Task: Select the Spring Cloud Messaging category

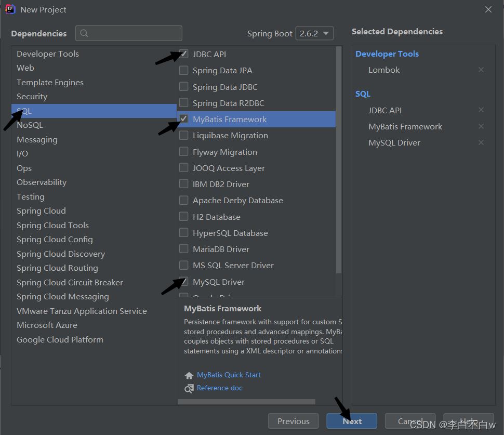Action: pyautogui.click(x=94, y=297)
